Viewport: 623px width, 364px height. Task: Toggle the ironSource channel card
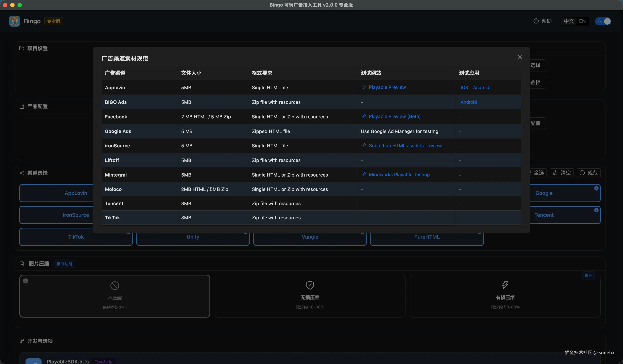click(x=56, y=215)
